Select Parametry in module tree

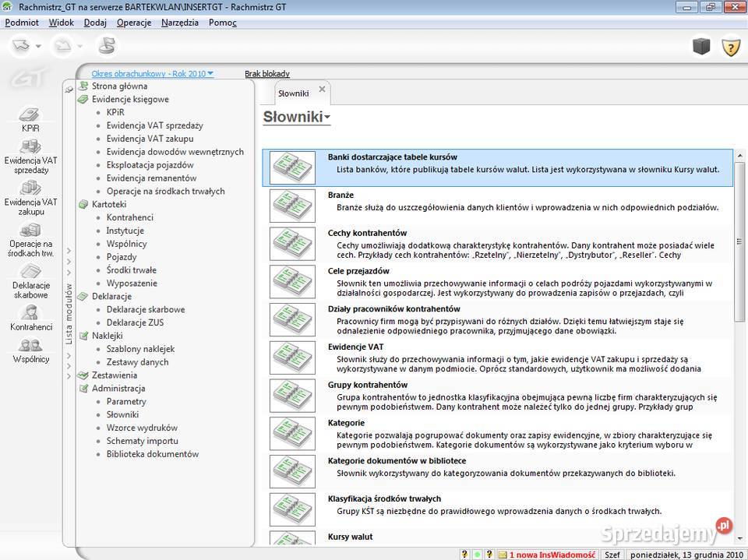click(x=126, y=401)
